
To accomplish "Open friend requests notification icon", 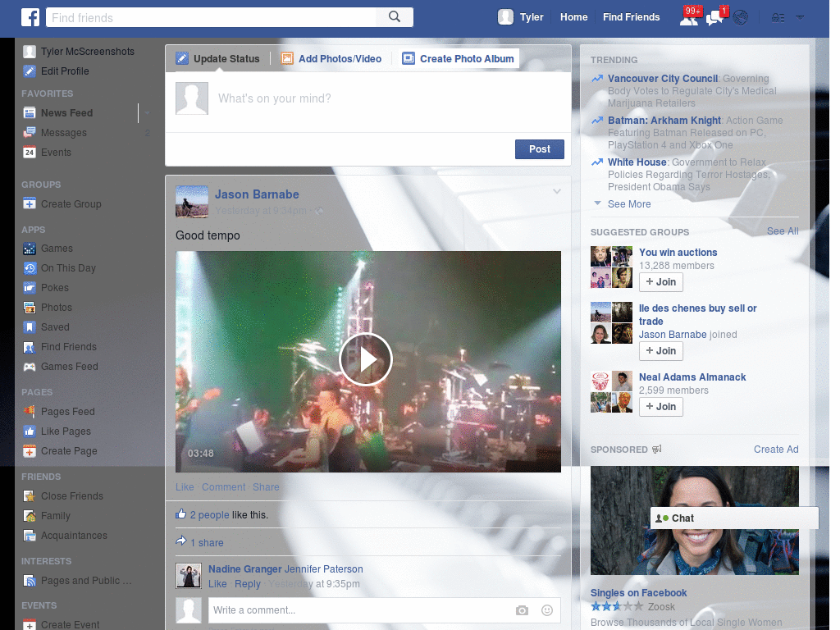I will pyautogui.click(x=689, y=18).
